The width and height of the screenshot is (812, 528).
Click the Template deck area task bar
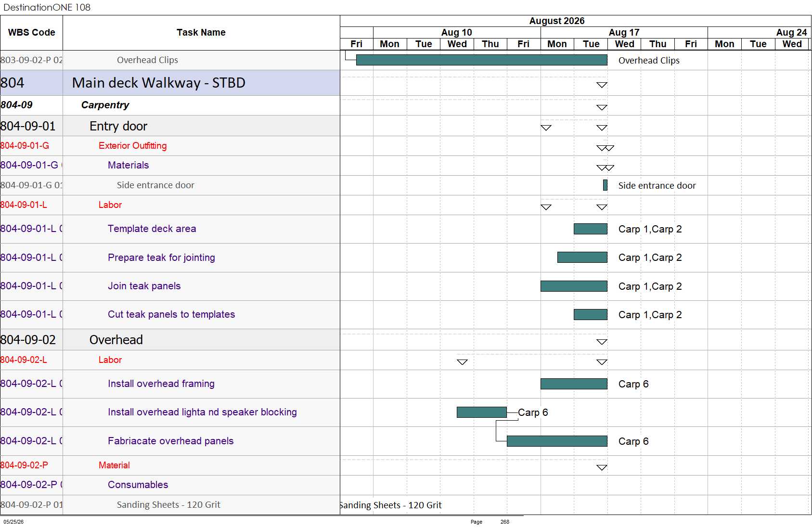(x=590, y=229)
